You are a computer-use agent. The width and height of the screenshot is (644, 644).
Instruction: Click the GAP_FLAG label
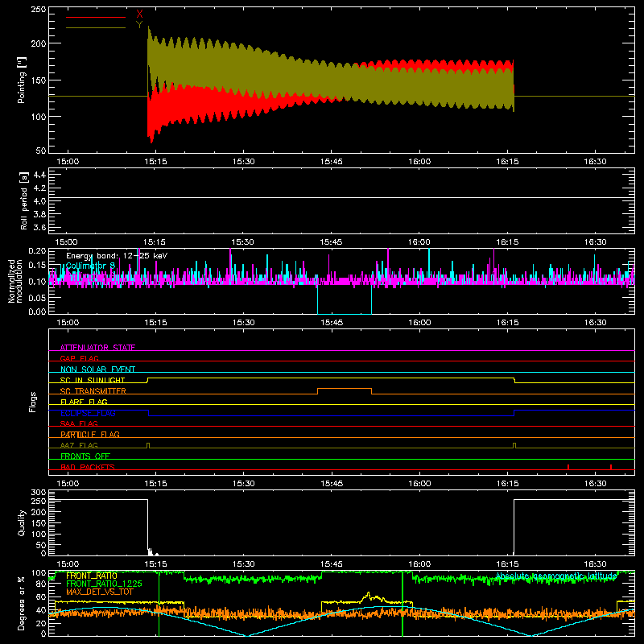click(x=79, y=358)
